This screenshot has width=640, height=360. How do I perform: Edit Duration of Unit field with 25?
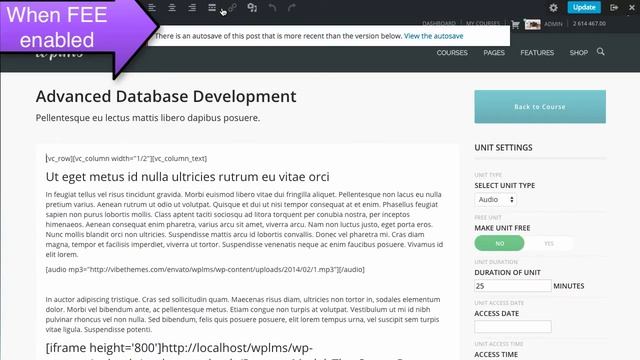[x=513, y=286]
